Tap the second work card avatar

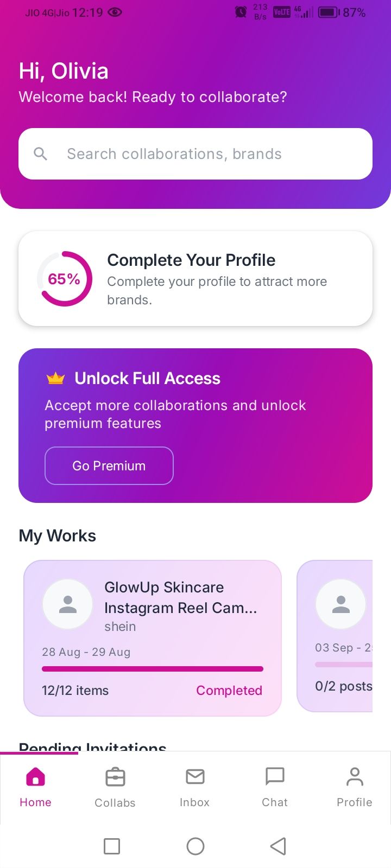(340, 604)
